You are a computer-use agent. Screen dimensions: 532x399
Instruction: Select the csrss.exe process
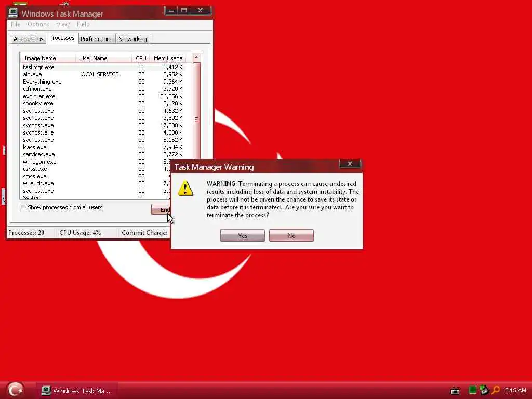pos(96,169)
